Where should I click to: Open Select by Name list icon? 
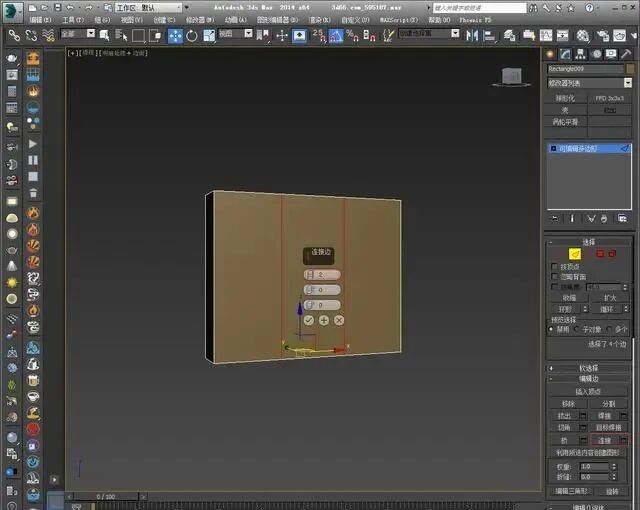121,35
